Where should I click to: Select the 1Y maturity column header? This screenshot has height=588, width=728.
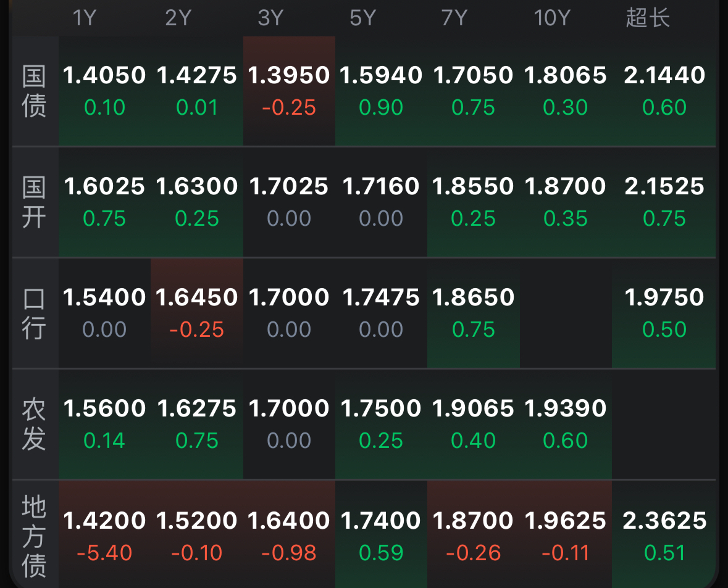(x=85, y=18)
